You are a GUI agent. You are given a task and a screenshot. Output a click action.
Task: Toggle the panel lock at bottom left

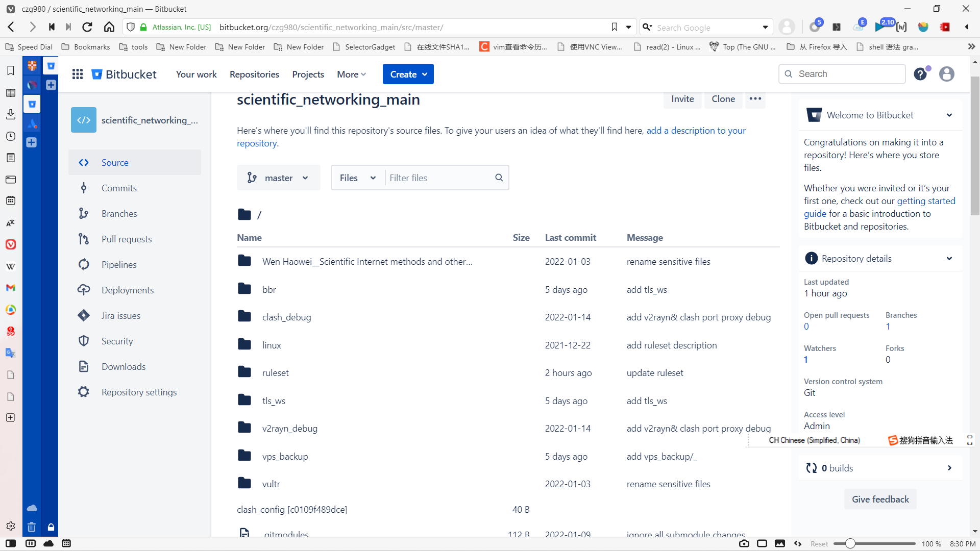[51, 527]
